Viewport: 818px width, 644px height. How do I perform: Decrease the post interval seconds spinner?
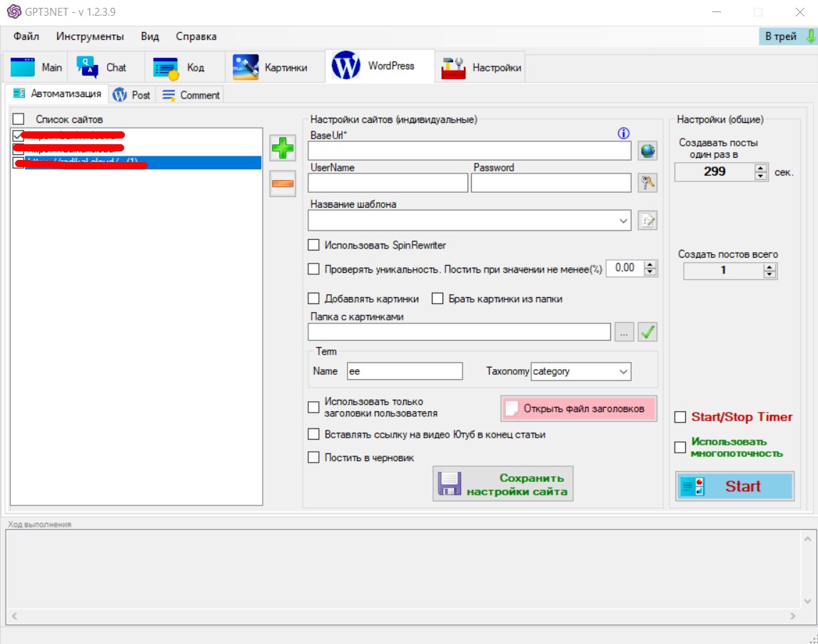(761, 176)
